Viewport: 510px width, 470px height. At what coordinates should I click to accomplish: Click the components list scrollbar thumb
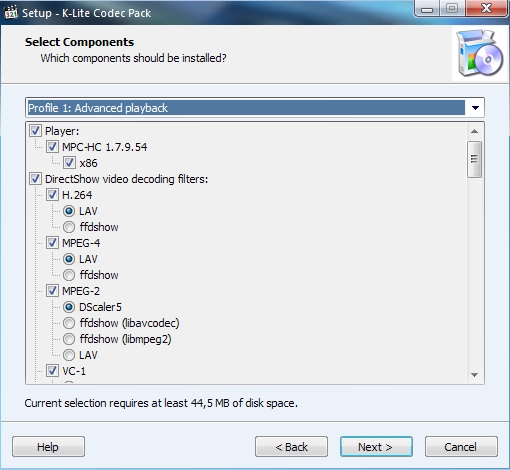coord(475,159)
